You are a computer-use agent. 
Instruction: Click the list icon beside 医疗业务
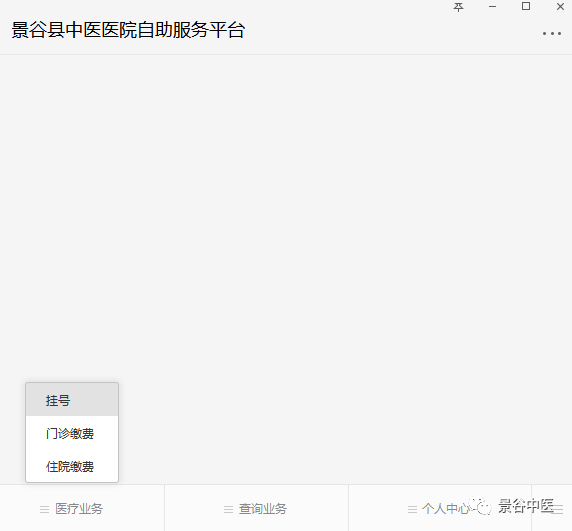pyautogui.click(x=45, y=509)
